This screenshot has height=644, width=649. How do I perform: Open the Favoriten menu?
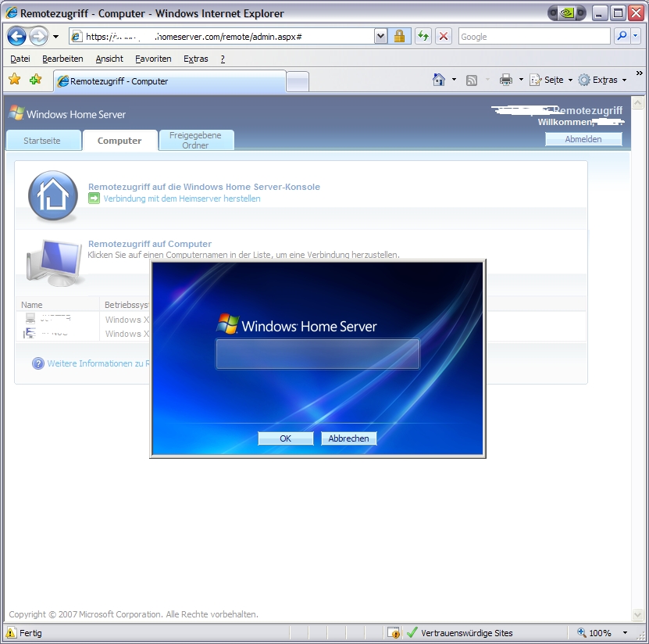[153, 59]
